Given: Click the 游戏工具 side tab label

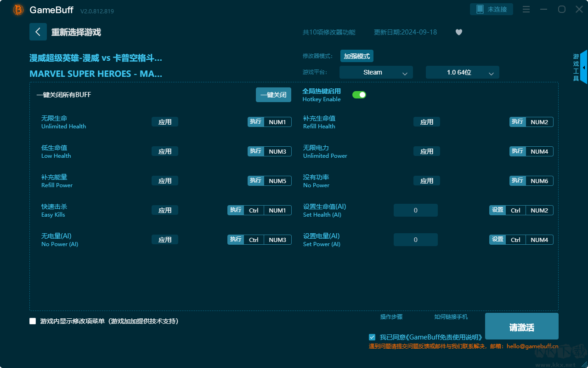Looking at the screenshot, I should pos(576,67).
